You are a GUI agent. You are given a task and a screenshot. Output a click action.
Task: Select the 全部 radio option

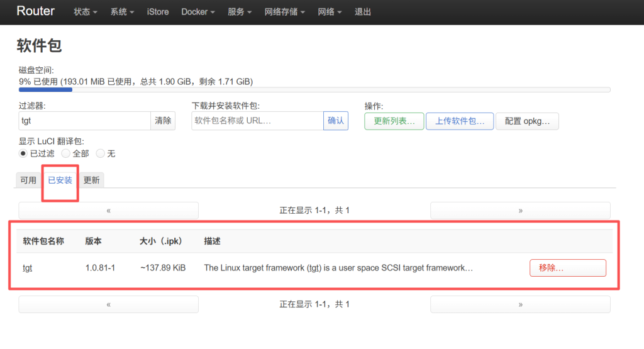(x=65, y=153)
